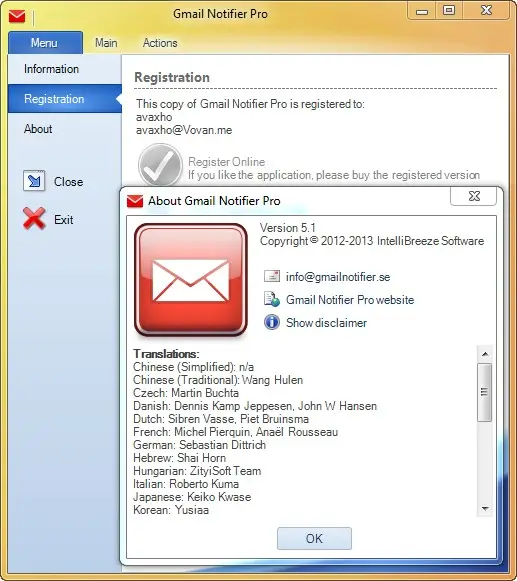Click the Version 5.1 text

288,228
